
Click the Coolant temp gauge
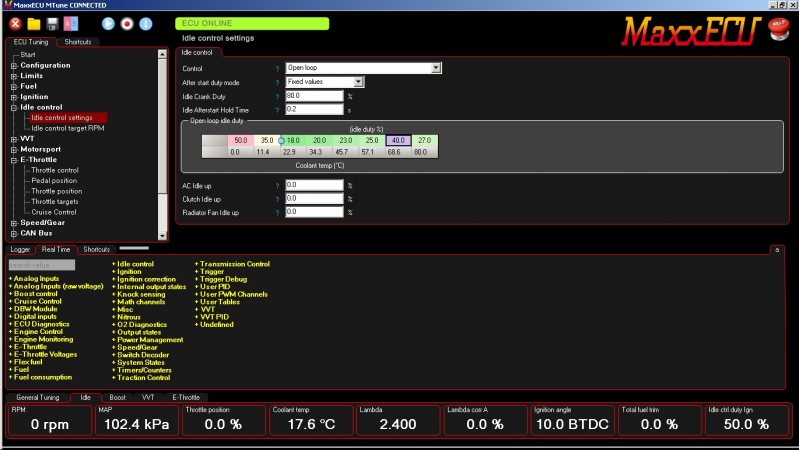click(x=311, y=420)
